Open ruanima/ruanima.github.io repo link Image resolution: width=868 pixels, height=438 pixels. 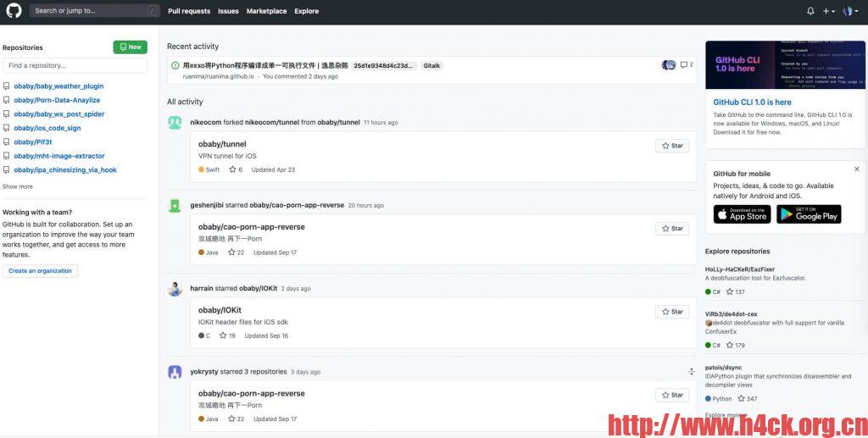tap(218, 76)
